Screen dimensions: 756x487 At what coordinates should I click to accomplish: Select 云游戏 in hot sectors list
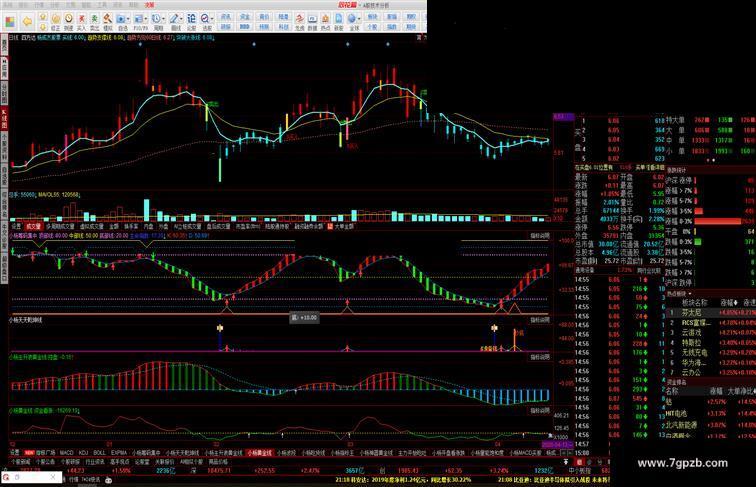click(691, 333)
